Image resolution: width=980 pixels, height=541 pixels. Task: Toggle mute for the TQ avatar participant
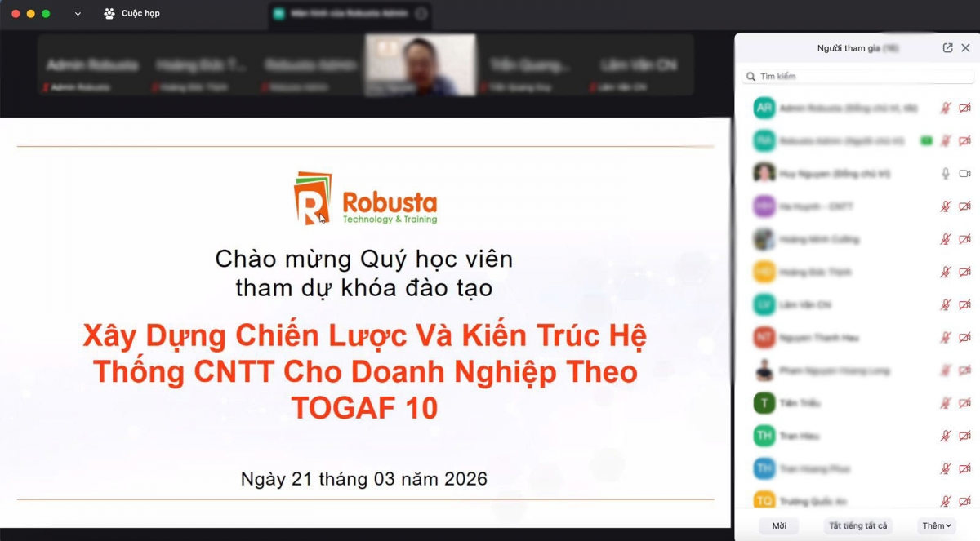[946, 501]
